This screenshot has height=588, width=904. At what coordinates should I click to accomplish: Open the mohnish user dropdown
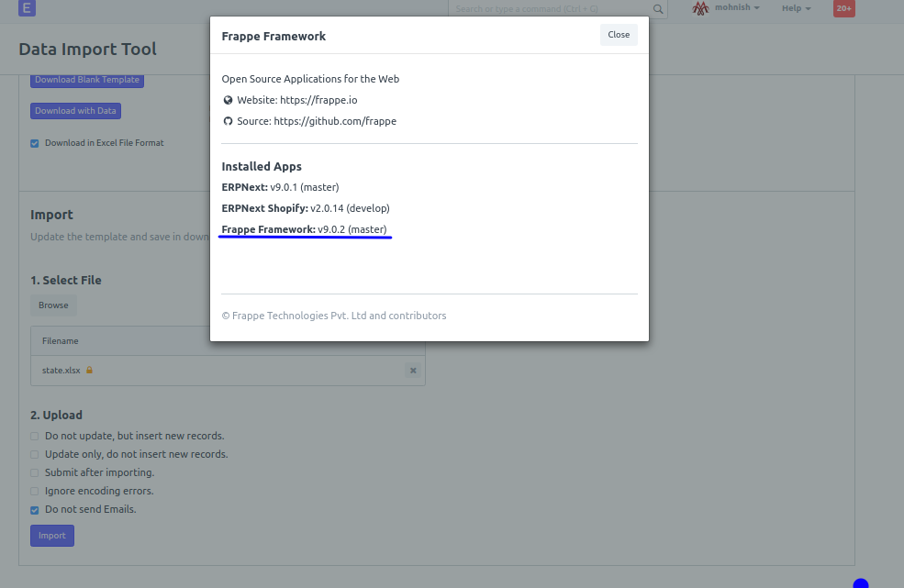click(x=731, y=8)
